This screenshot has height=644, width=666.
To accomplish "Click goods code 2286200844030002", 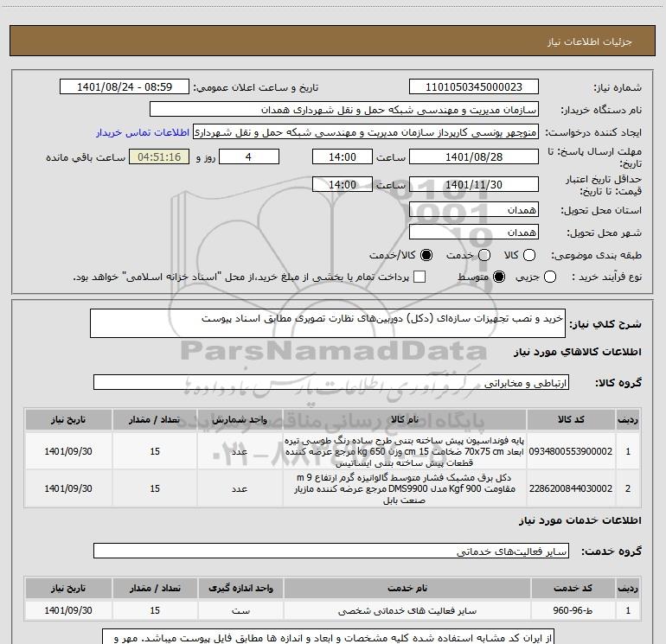I will click(571, 488).
